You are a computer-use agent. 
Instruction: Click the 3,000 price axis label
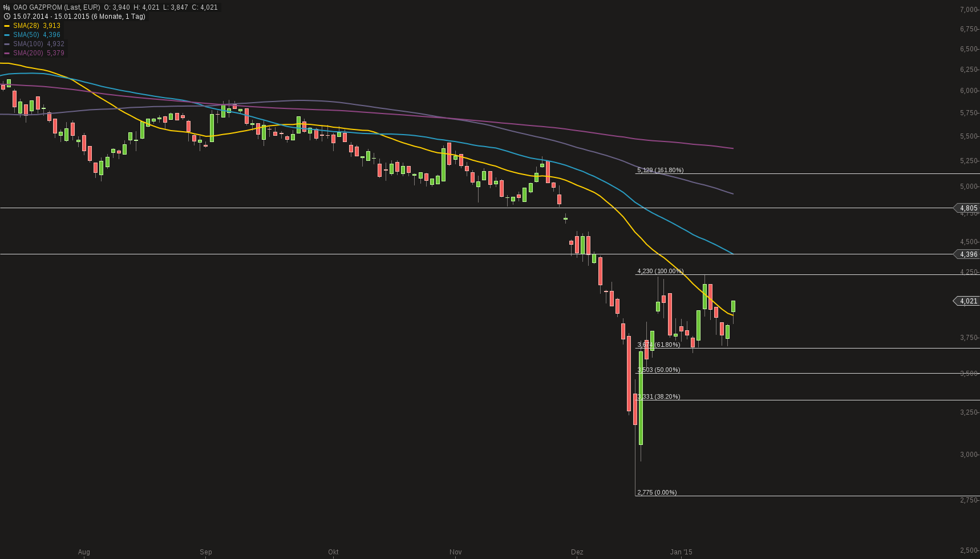click(x=969, y=455)
